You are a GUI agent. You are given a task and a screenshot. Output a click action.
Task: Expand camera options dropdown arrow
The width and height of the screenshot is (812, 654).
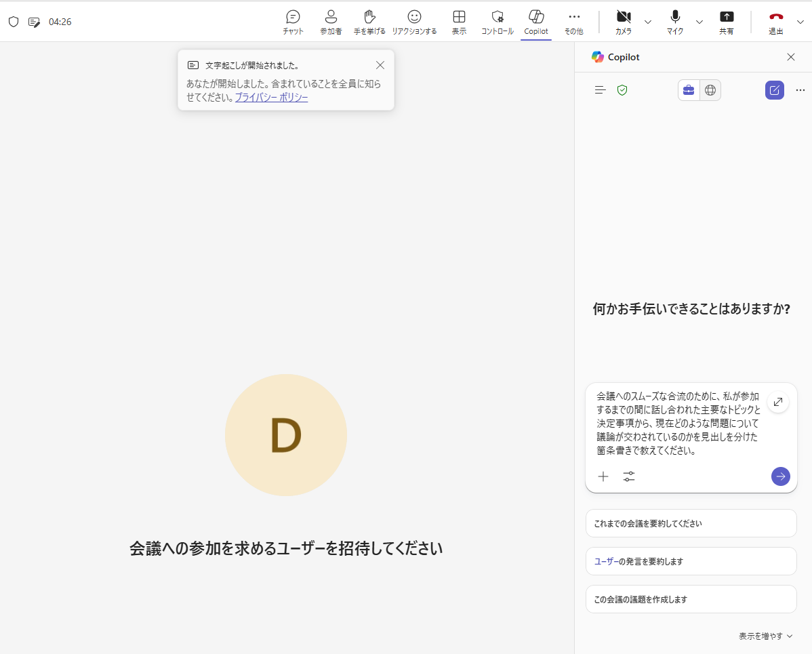click(x=648, y=22)
